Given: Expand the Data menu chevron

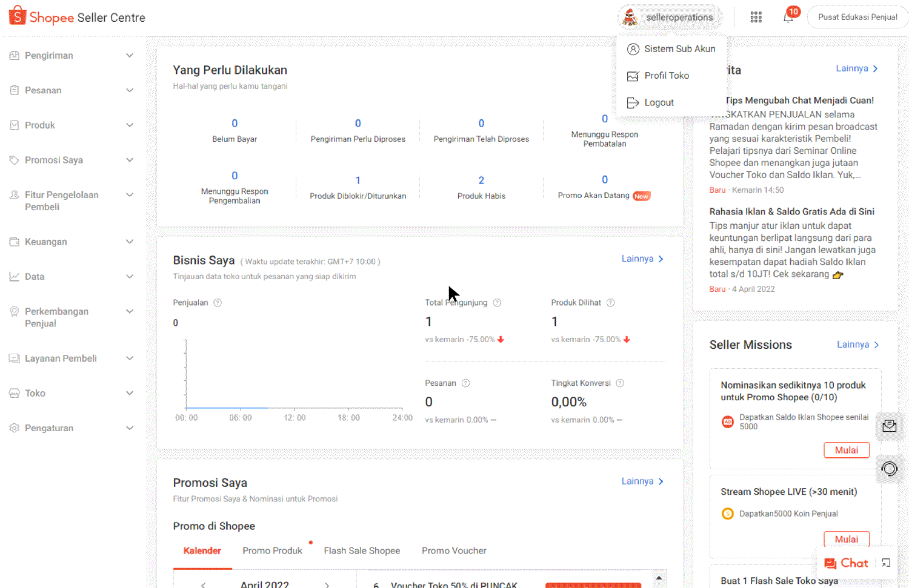Looking at the screenshot, I should pyautogui.click(x=130, y=277).
